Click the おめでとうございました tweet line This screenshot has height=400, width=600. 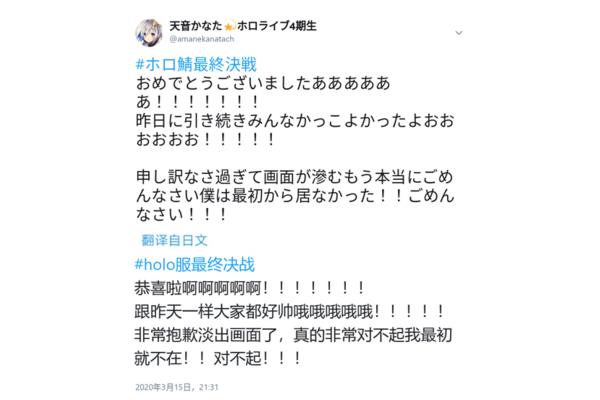tap(263, 83)
